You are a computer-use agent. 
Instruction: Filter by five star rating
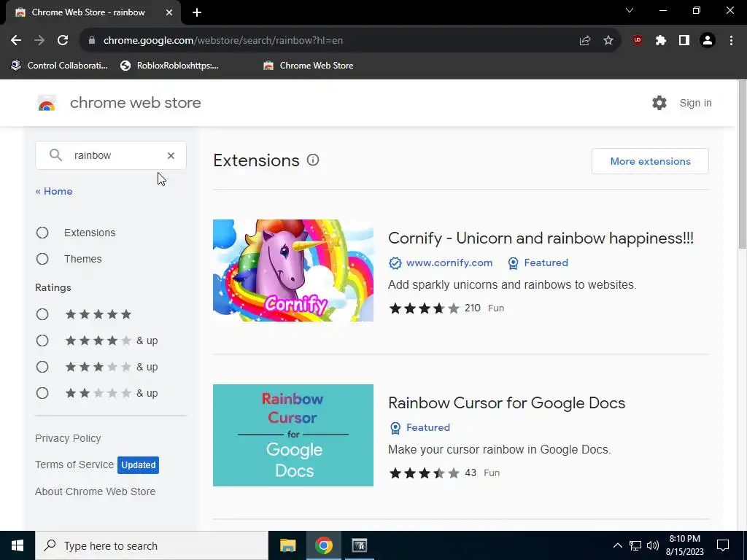pos(42,314)
